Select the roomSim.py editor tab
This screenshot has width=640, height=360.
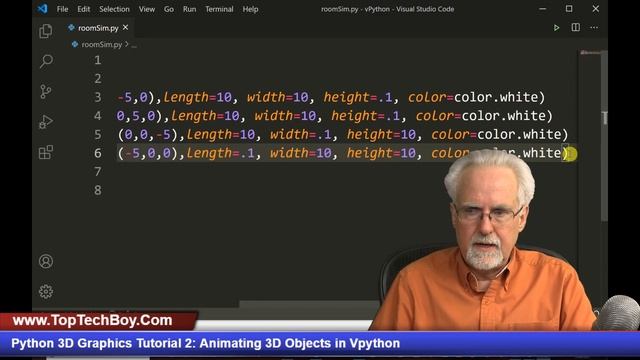click(98, 28)
